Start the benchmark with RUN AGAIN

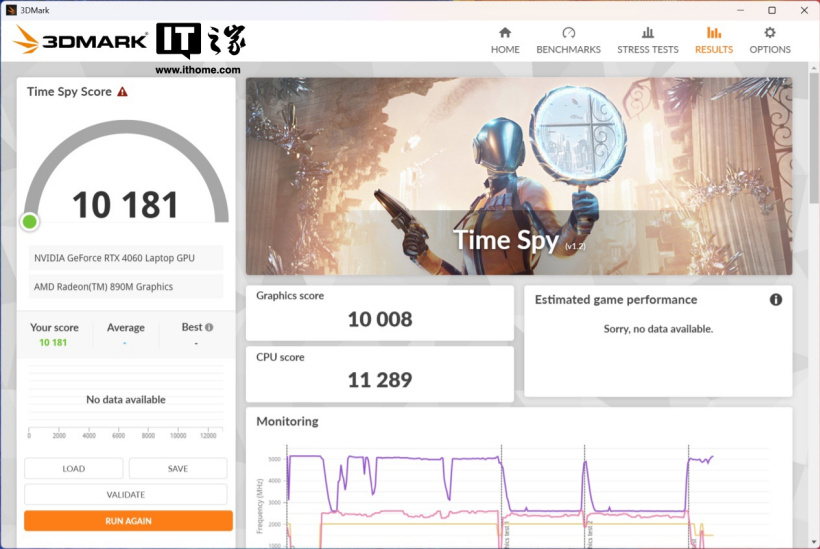click(128, 521)
